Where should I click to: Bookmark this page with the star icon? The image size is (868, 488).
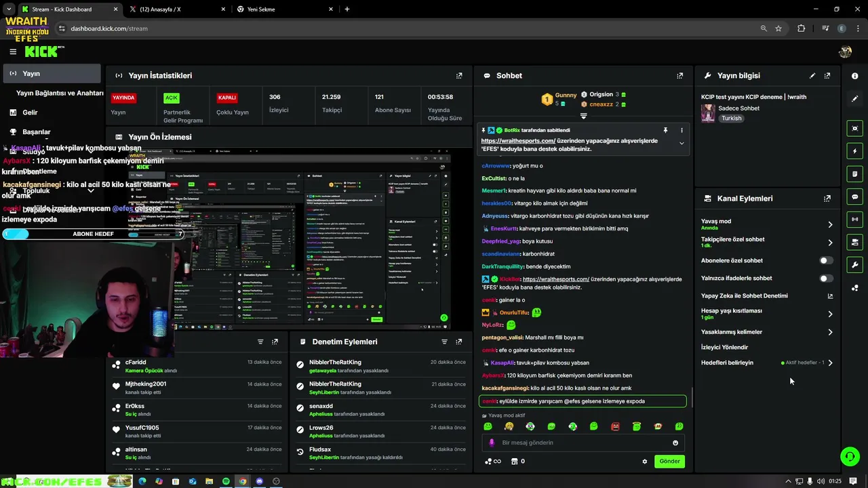click(x=778, y=28)
